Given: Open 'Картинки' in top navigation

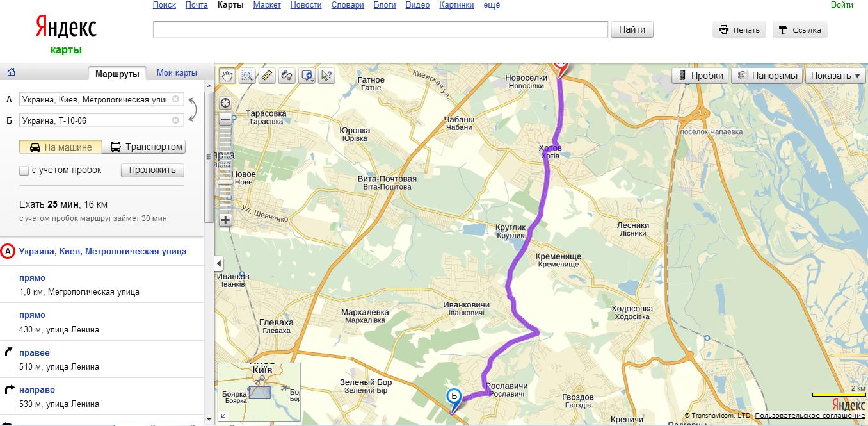Looking at the screenshot, I should pyautogui.click(x=457, y=5).
